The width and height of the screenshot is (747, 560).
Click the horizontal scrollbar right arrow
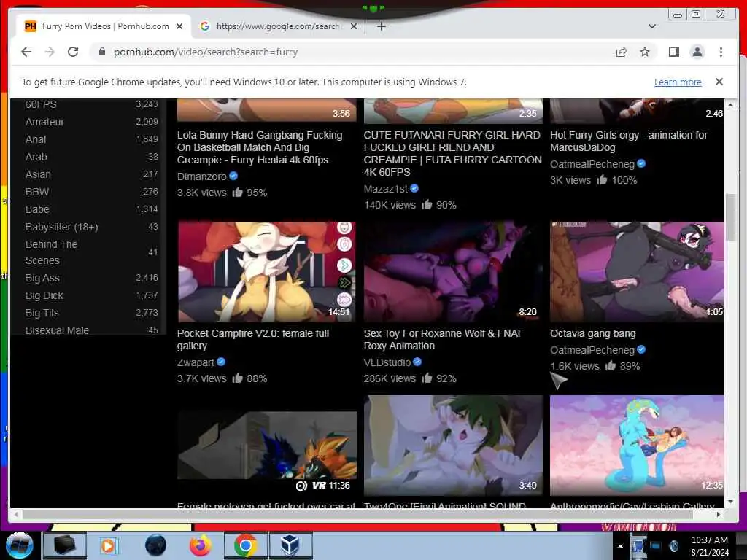pos(719,514)
